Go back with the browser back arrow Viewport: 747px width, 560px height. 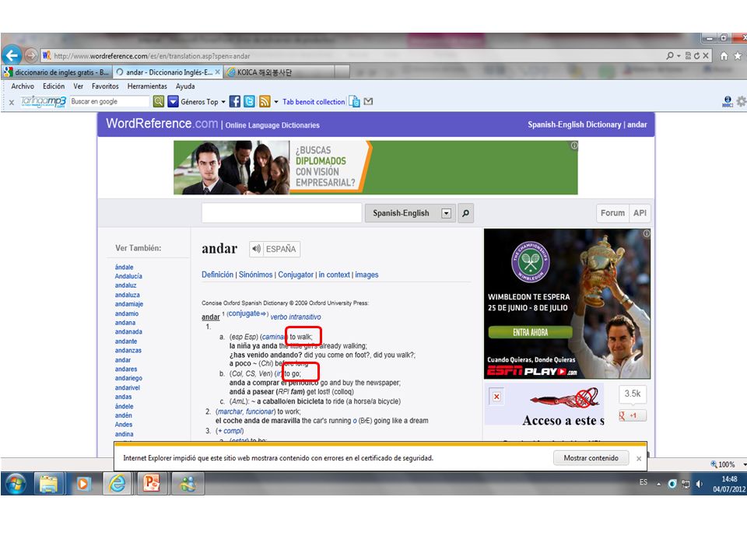click(12, 56)
